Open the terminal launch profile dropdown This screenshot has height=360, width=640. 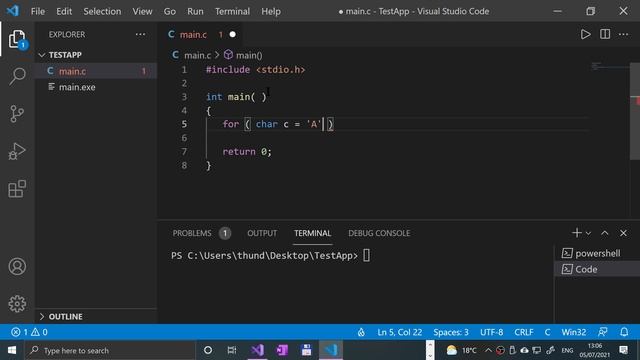pos(588,233)
